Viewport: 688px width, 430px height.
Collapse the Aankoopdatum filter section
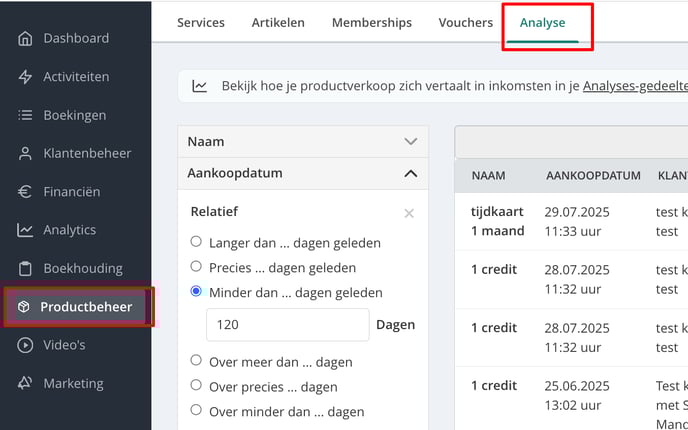[303, 173]
